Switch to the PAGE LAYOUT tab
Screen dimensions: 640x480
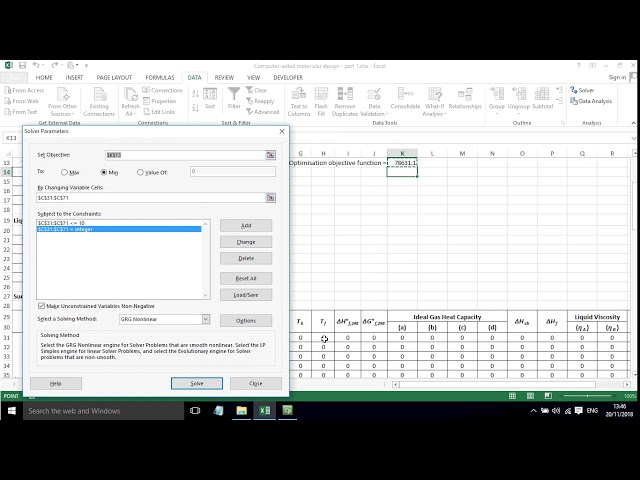coord(114,78)
